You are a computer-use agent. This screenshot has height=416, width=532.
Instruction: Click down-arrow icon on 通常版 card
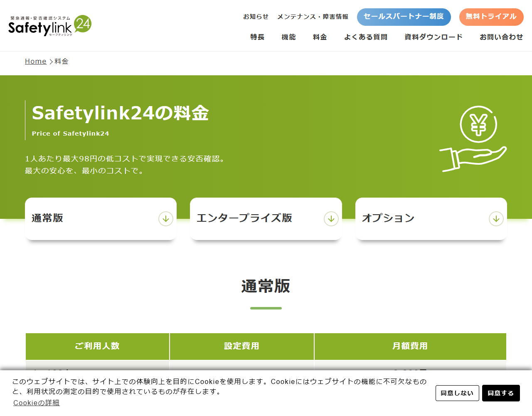(166, 219)
